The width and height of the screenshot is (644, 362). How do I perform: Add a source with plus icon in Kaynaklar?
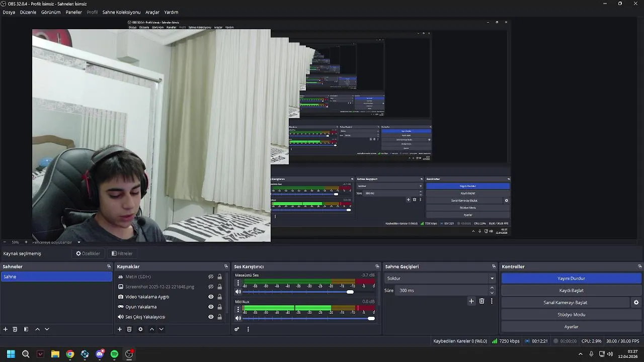pyautogui.click(x=120, y=329)
